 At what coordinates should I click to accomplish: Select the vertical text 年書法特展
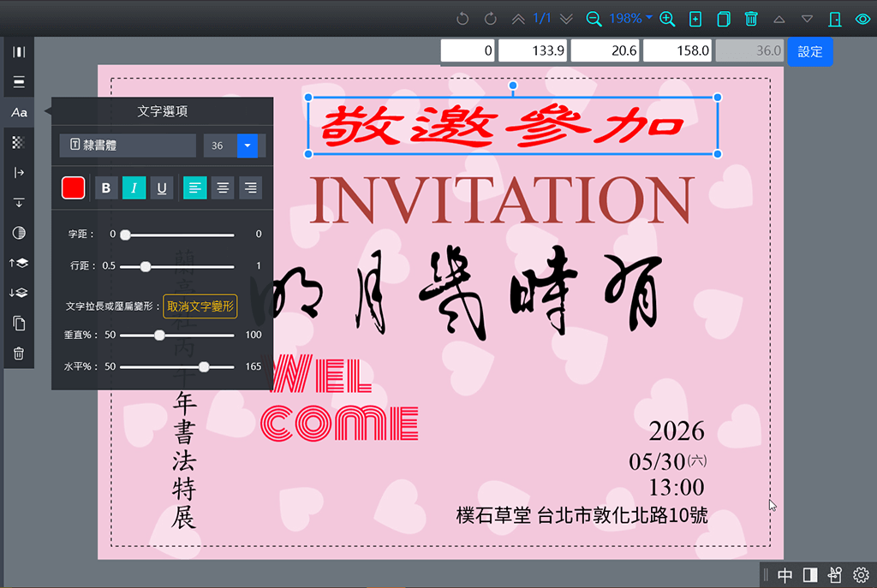(x=184, y=460)
